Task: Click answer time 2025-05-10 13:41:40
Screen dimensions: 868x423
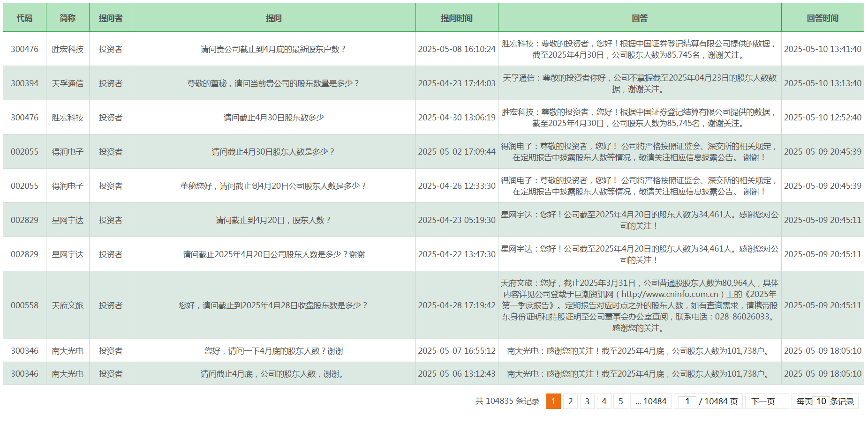Action: [823, 49]
